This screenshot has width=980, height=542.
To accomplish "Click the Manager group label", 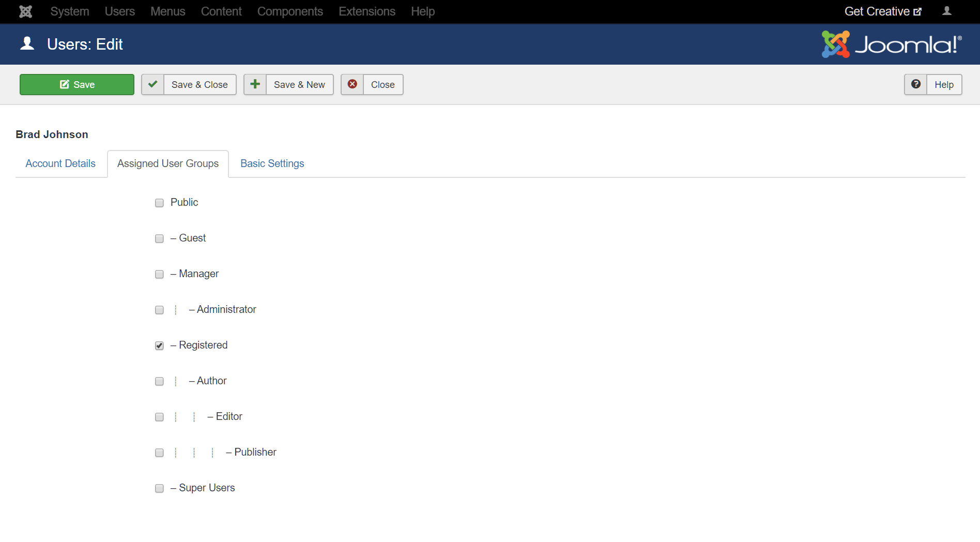I will (x=198, y=274).
